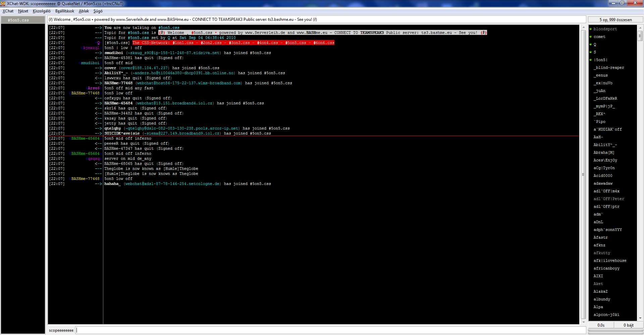
Task: Click the qtelqhy hostmask in join message
Action: point(182,128)
